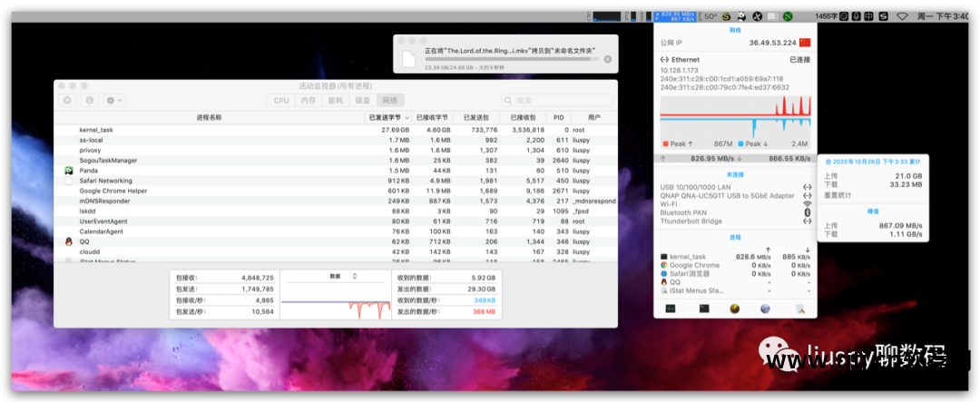Viewport: 980px width, 402px height.
Task: Click the QQ penguin icon in process list
Action: tap(69, 242)
